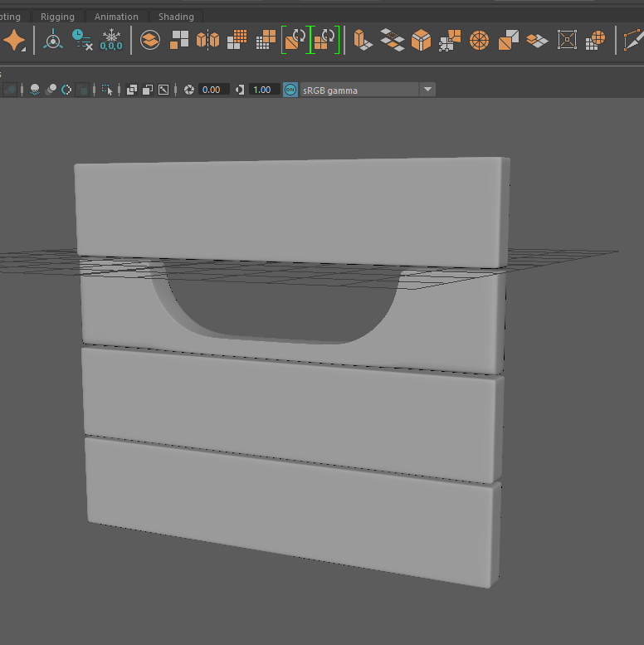Click the circular stacked-layers shelf icon
Viewport: 644px width, 645px height.
point(150,40)
